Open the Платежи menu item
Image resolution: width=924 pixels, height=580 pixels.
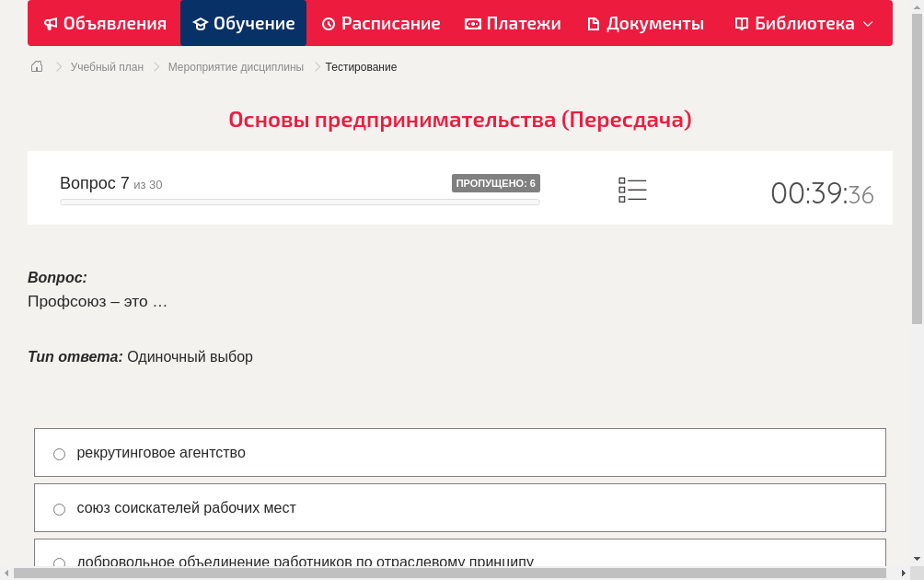point(513,23)
